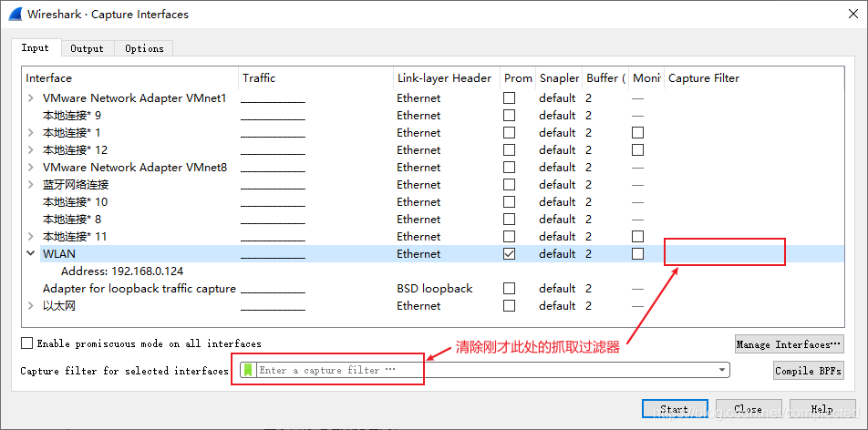Expand the 以太网 interface row
The width and height of the screenshot is (868, 430).
click(x=31, y=305)
